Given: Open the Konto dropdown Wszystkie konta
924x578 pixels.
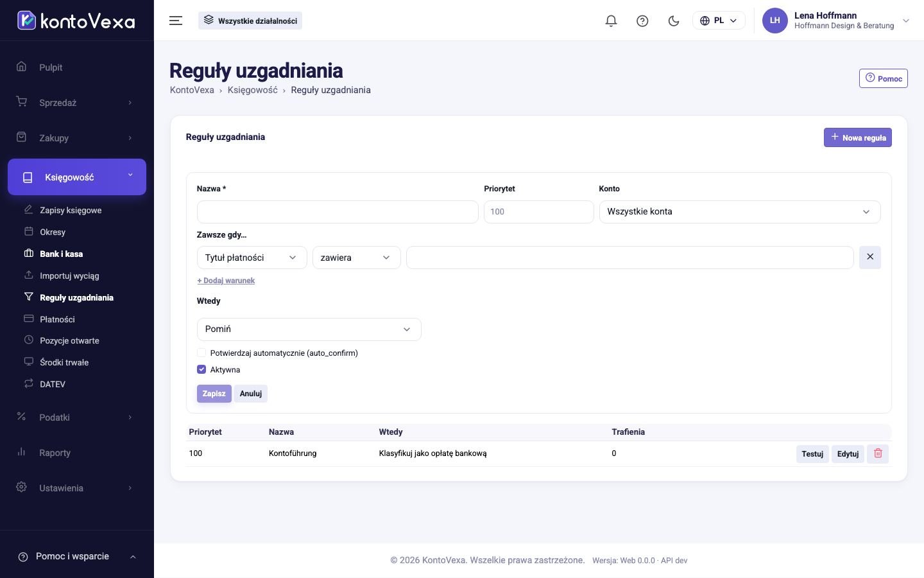Looking at the screenshot, I should [x=740, y=212].
